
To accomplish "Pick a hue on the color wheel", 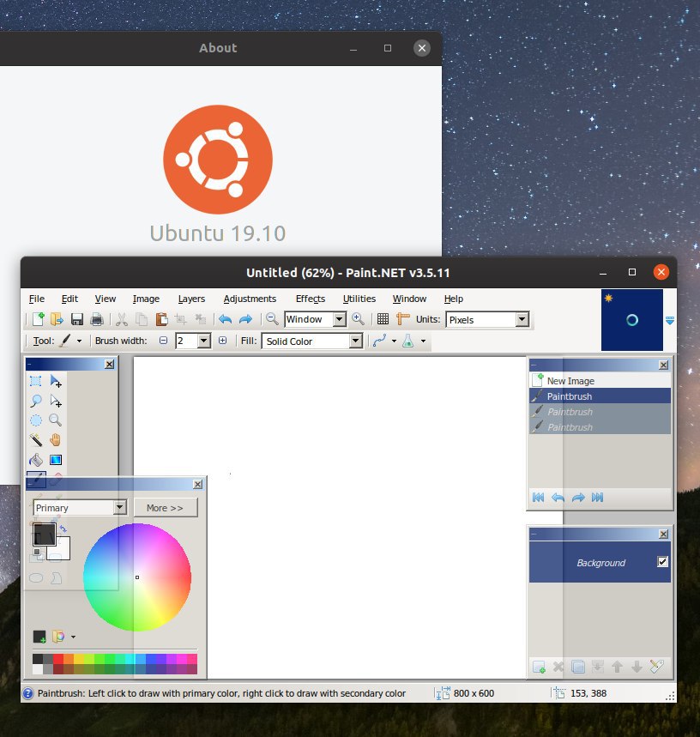I will [137, 577].
